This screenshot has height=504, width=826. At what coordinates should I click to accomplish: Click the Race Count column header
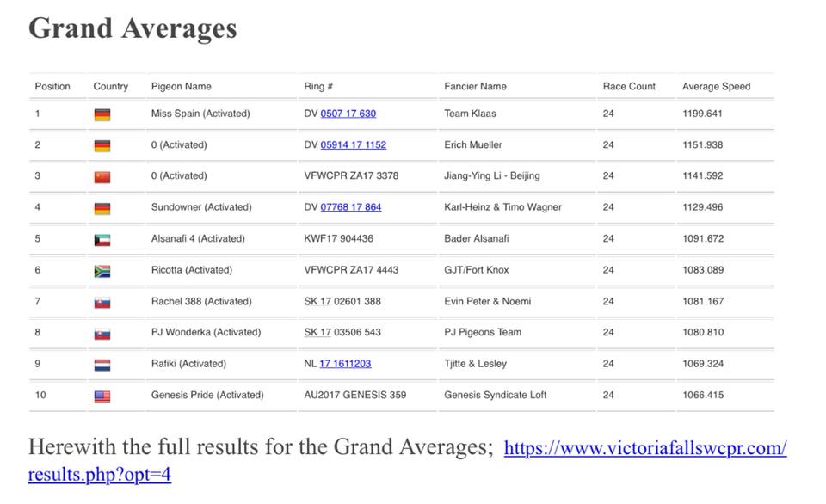tap(629, 86)
